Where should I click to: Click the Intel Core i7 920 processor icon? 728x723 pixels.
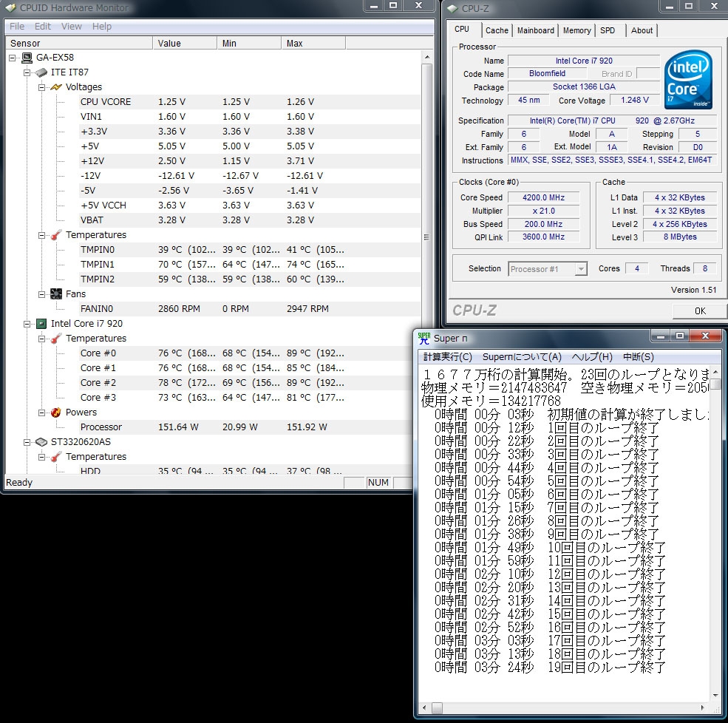pos(41,324)
